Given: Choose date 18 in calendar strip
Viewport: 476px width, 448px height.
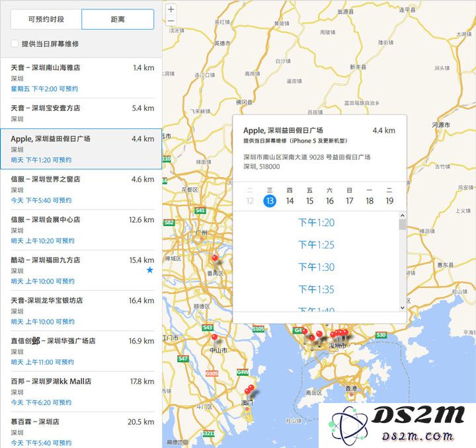Looking at the screenshot, I should (x=370, y=201).
